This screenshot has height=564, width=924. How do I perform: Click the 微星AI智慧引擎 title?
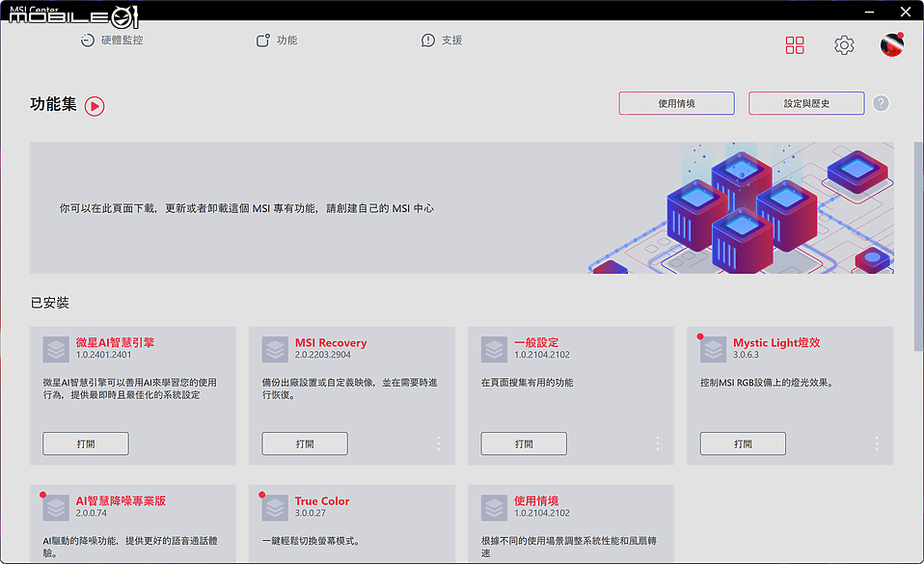click(115, 342)
